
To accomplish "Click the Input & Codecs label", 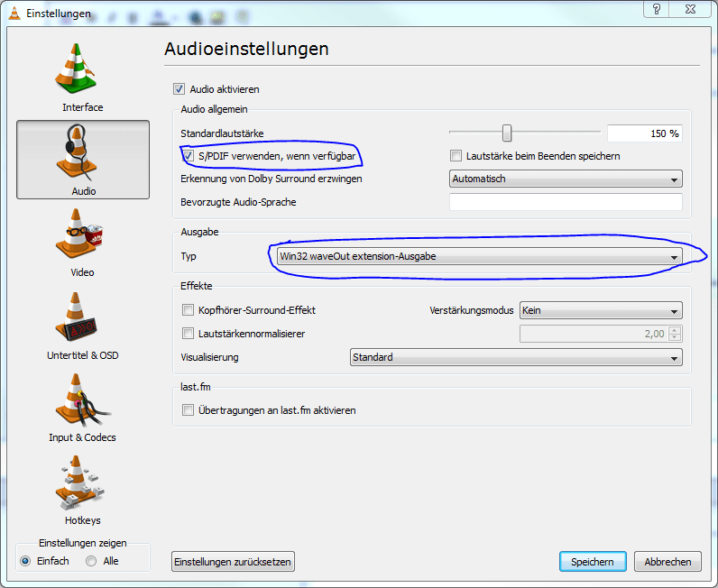I will 82,437.
